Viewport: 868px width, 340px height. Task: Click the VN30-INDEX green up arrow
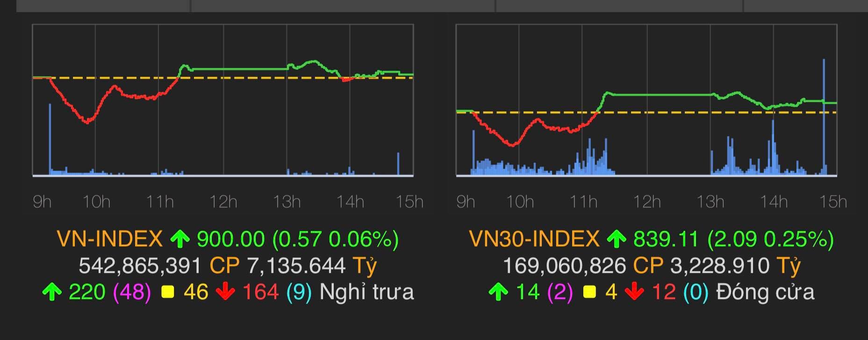pyautogui.click(x=616, y=239)
